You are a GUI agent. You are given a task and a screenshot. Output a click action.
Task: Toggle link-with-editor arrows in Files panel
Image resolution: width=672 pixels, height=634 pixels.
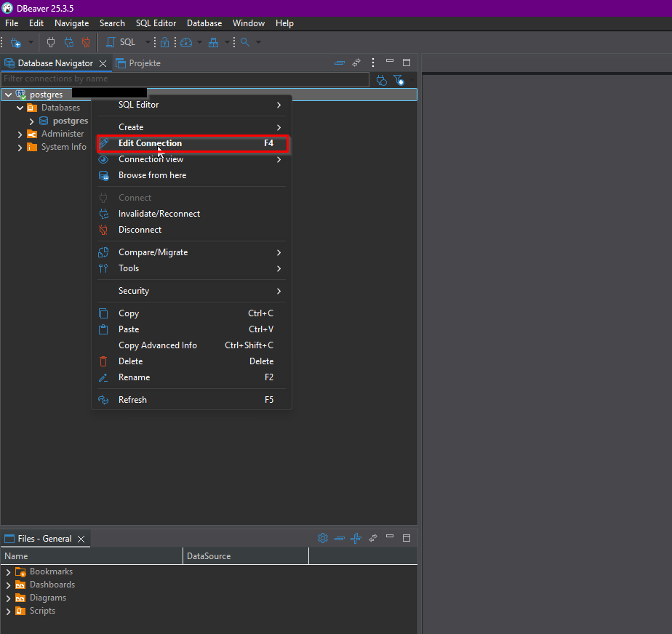pos(372,538)
